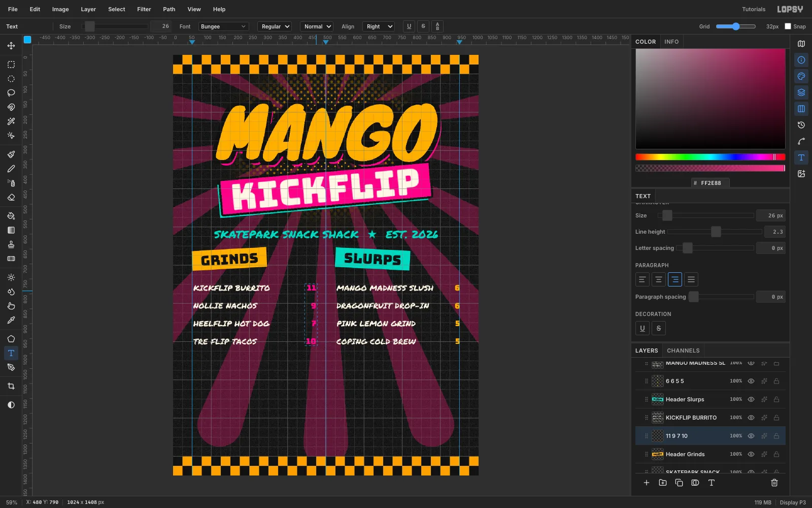
Task: Open the Regular font style dropdown
Action: point(275,26)
